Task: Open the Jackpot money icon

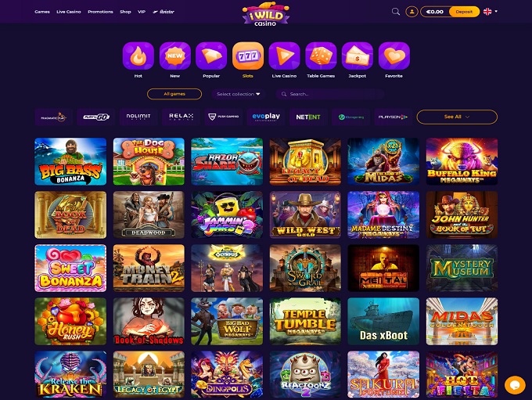Action: tap(358, 56)
